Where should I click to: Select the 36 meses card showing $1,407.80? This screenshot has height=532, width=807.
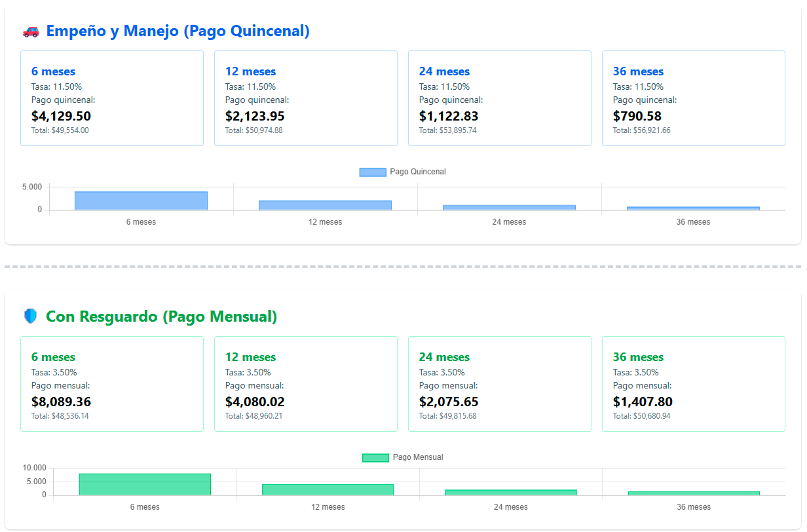(x=694, y=384)
